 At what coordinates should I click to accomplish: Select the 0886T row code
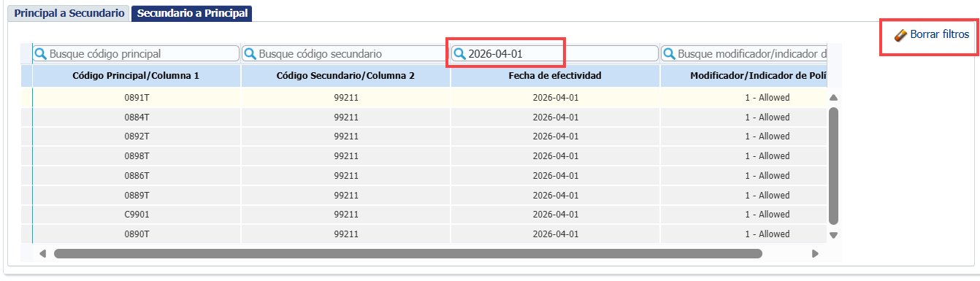point(137,176)
